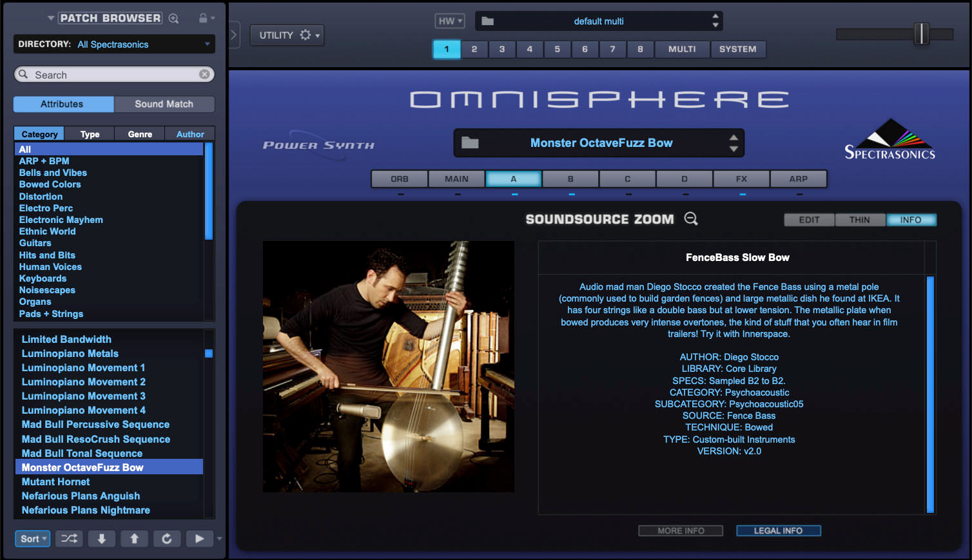This screenshot has height=560, width=972.
Task: Select the Mad Bull Tonal Sequence patch
Action: [x=82, y=453]
